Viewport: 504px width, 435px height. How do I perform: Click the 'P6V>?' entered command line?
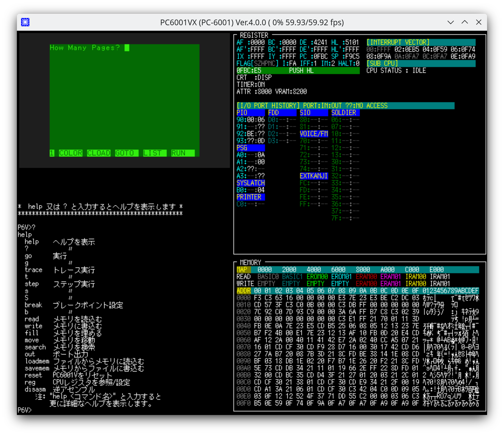tap(27, 227)
